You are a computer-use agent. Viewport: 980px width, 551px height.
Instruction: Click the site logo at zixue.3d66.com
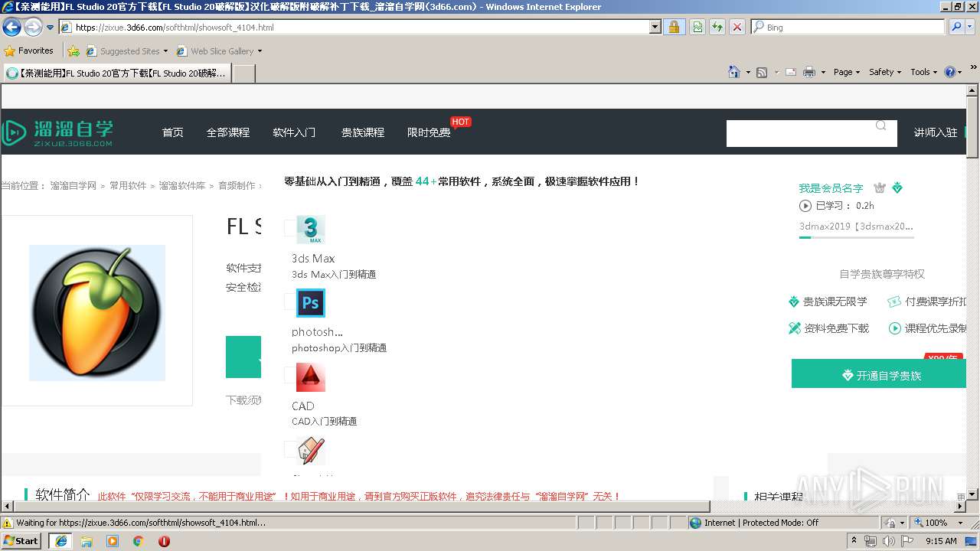coord(57,132)
